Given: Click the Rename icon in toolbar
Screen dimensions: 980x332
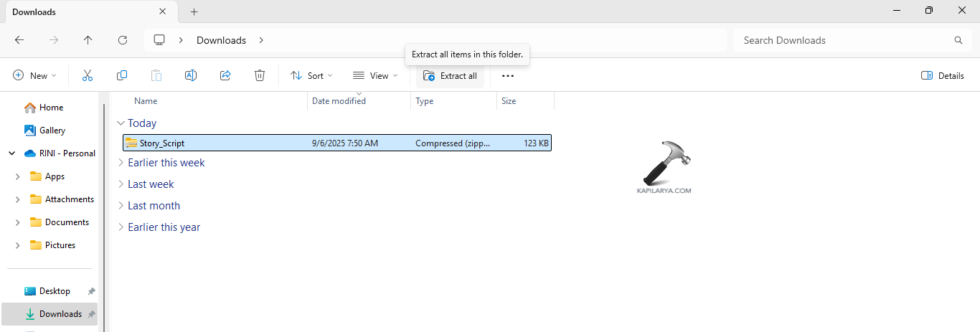Looking at the screenshot, I should pyautogui.click(x=191, y=75).
